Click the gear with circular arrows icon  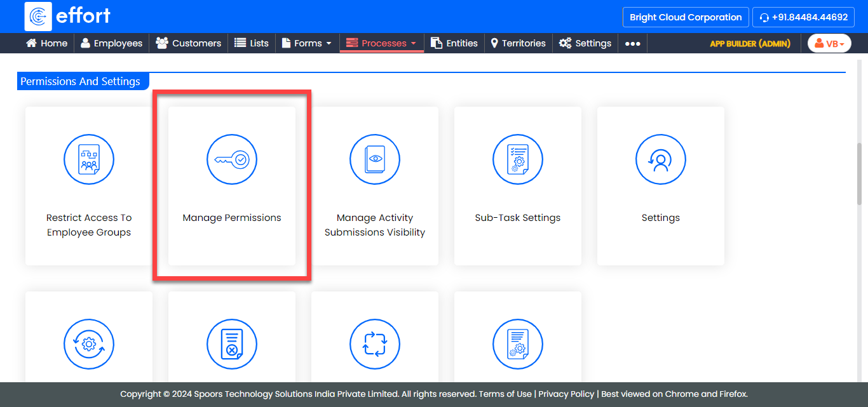[x=89, y=345]
